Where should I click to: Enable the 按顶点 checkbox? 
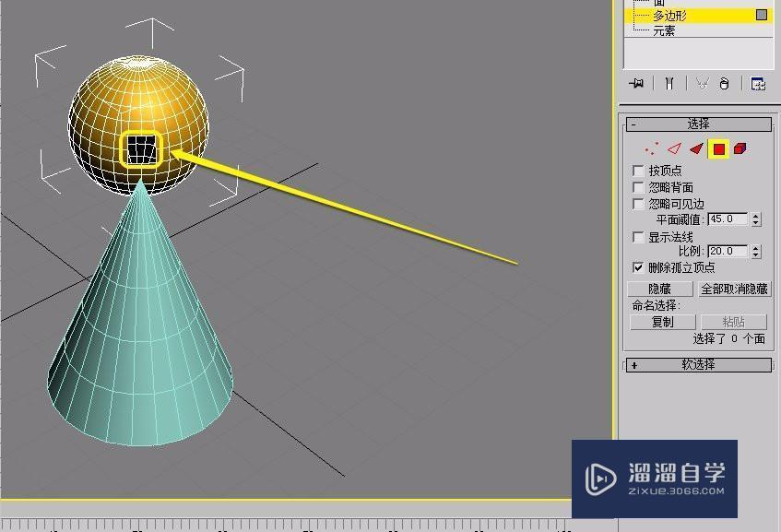point(637,171)
